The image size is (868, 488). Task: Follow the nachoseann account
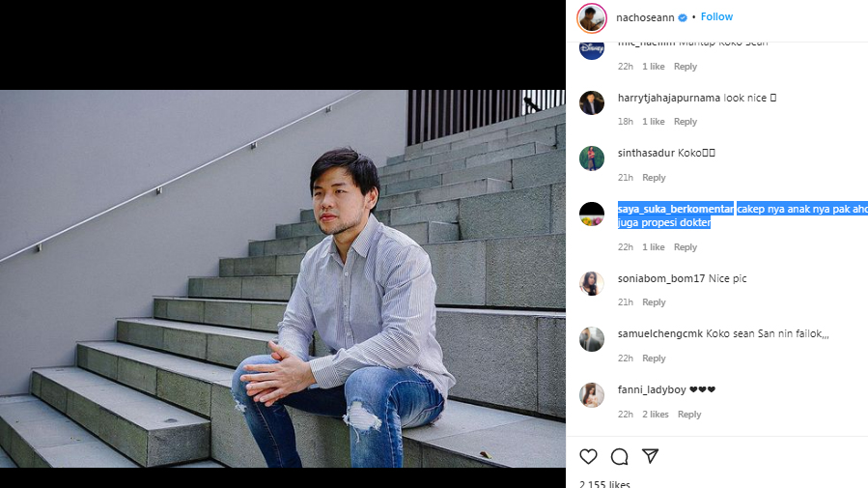[716, 17]
